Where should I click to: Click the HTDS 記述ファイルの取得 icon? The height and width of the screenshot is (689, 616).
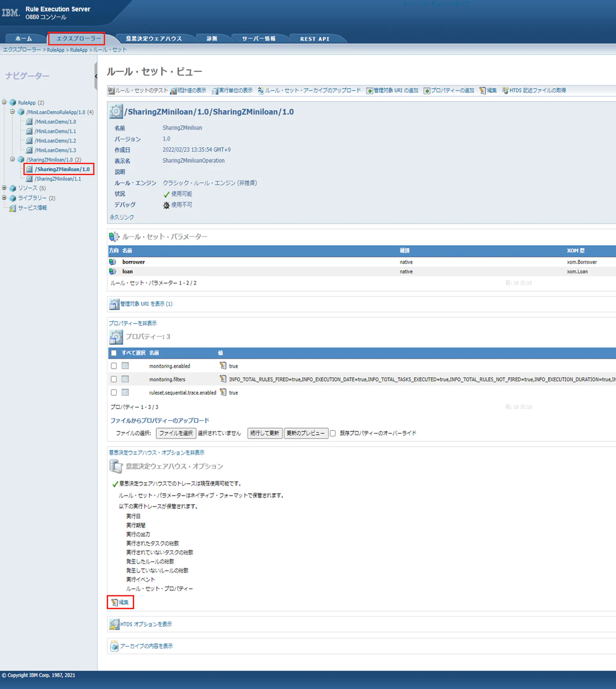[x=505, y=90]
